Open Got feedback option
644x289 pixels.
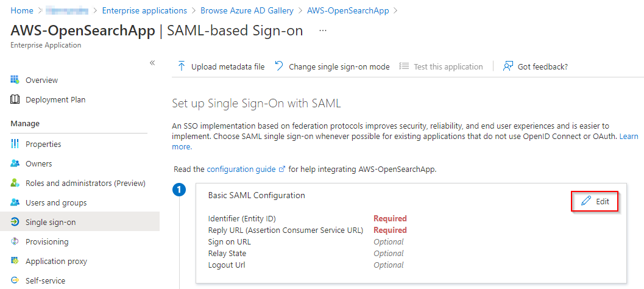pos(536,66)
